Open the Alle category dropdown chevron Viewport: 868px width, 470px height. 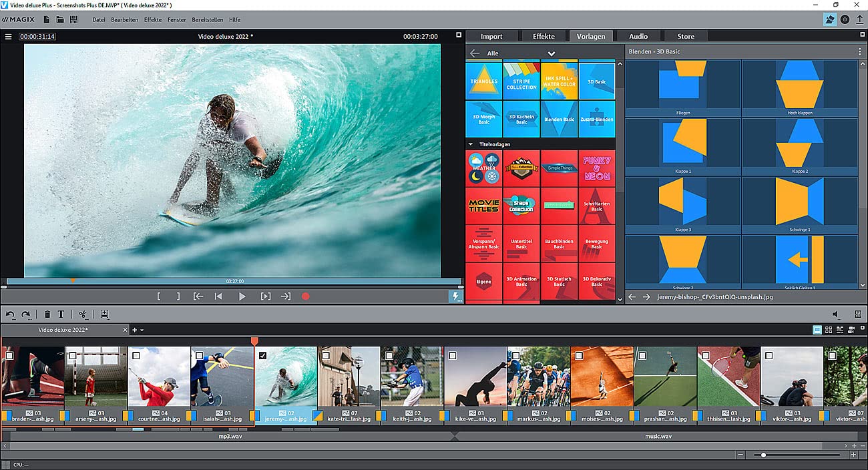[552, 53]
